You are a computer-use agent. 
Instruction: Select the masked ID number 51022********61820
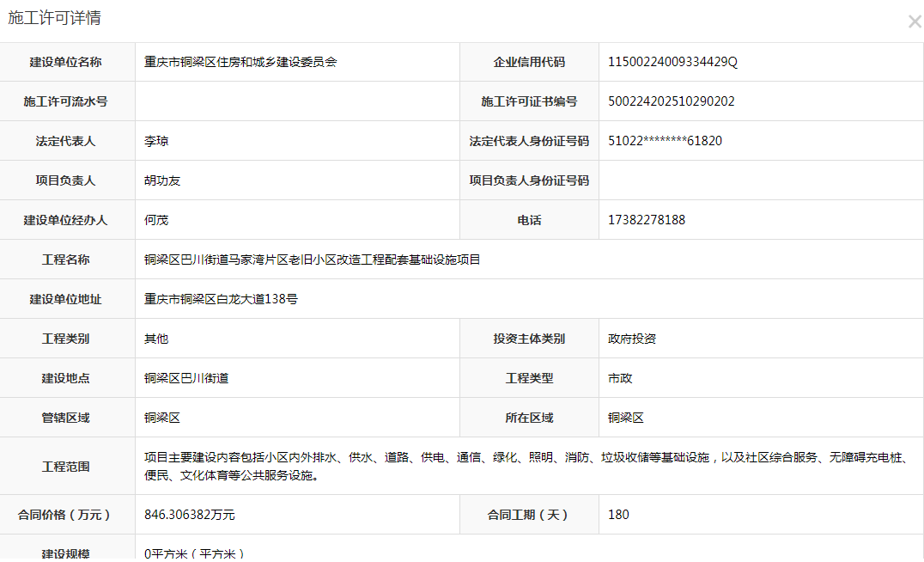[x=665, y=141]
